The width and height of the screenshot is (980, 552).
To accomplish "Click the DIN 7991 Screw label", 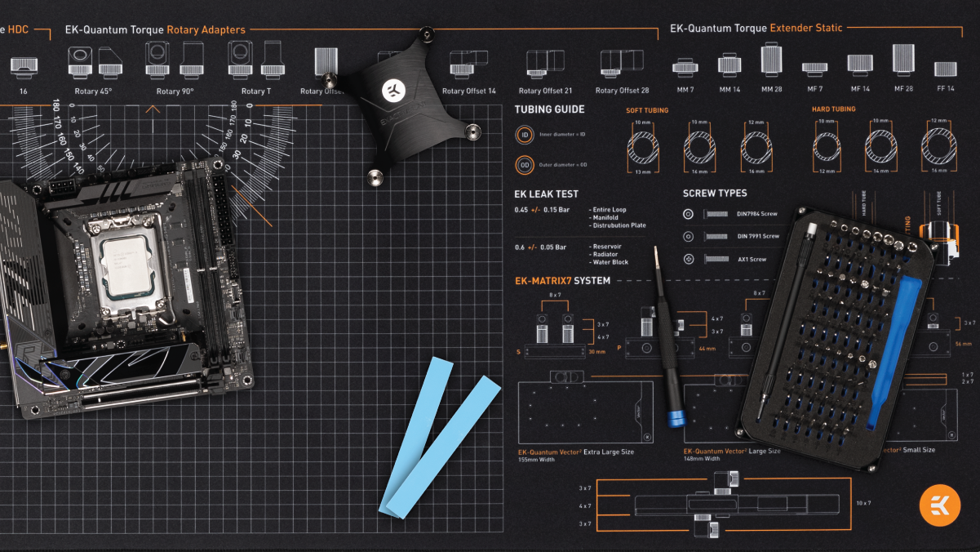I will [x=759, y=237].
